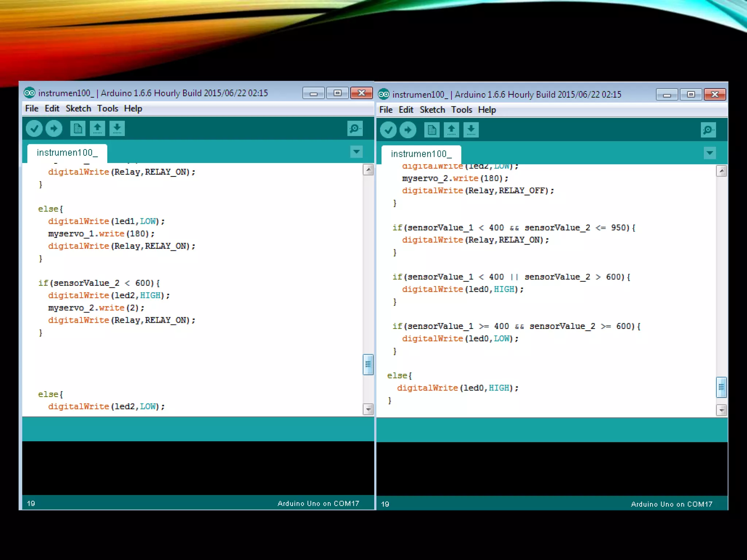Open Serial Monitor in left window
The height and width of the screenshot is (560, 747).
355,129
